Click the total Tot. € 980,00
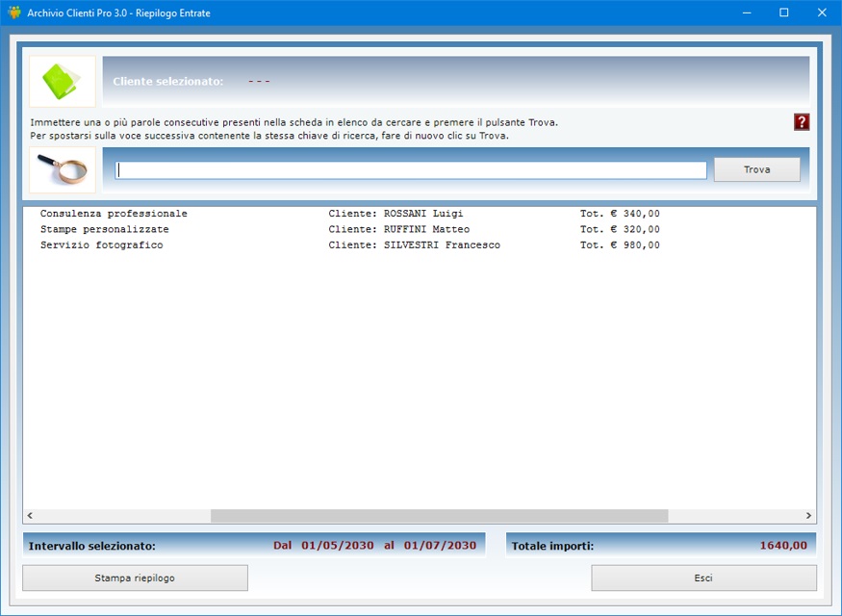 [x=620, y=244]
